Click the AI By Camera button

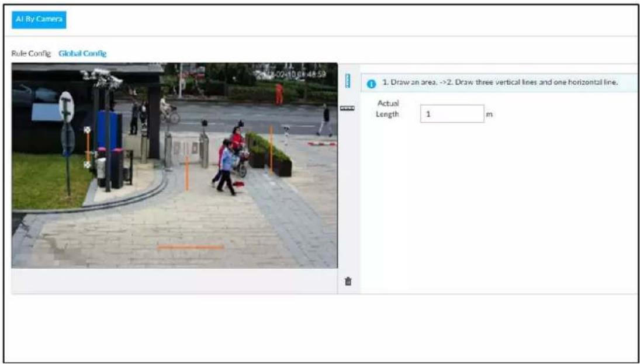39,20
